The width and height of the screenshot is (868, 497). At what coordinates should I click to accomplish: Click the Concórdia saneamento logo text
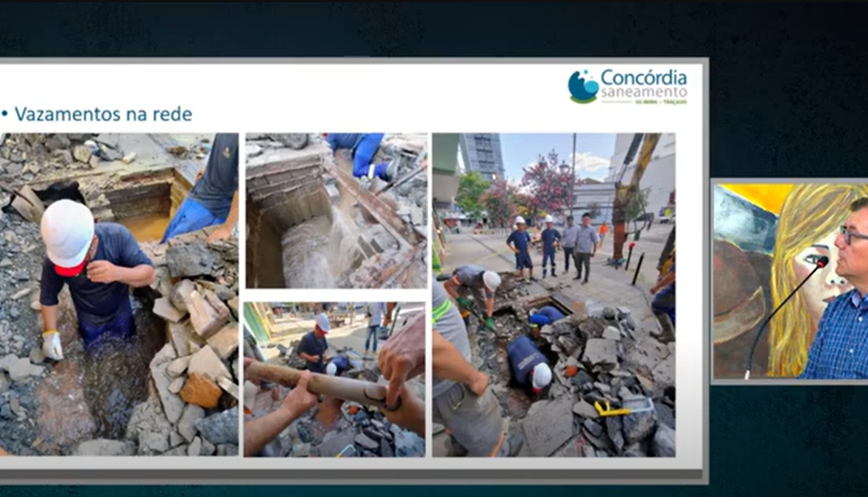643,82
